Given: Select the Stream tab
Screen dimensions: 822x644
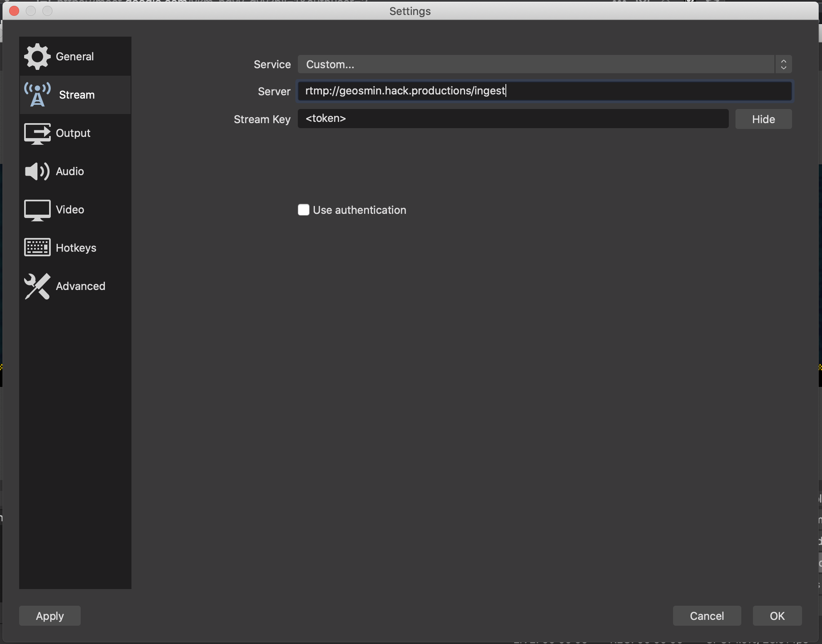Looking at the screenshot, I should pyautogui.click(x=75, y=94).
